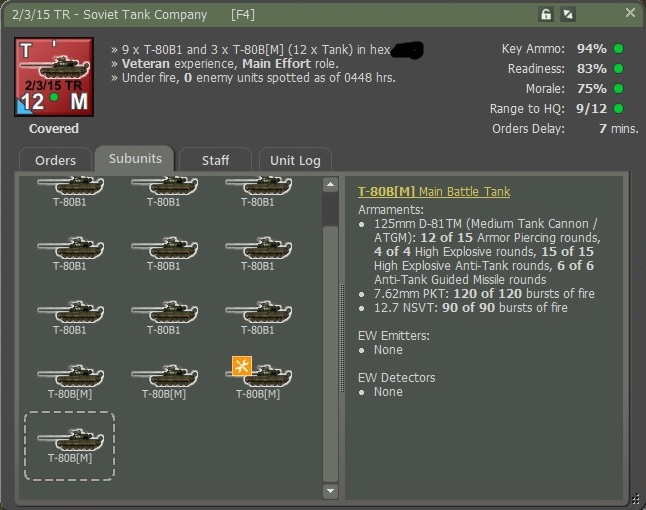Select last T-80B1 tank in topmost row

(258, 192)
